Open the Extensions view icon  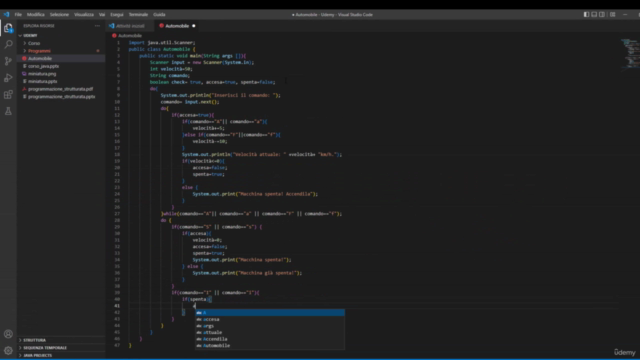pos(8,94)
